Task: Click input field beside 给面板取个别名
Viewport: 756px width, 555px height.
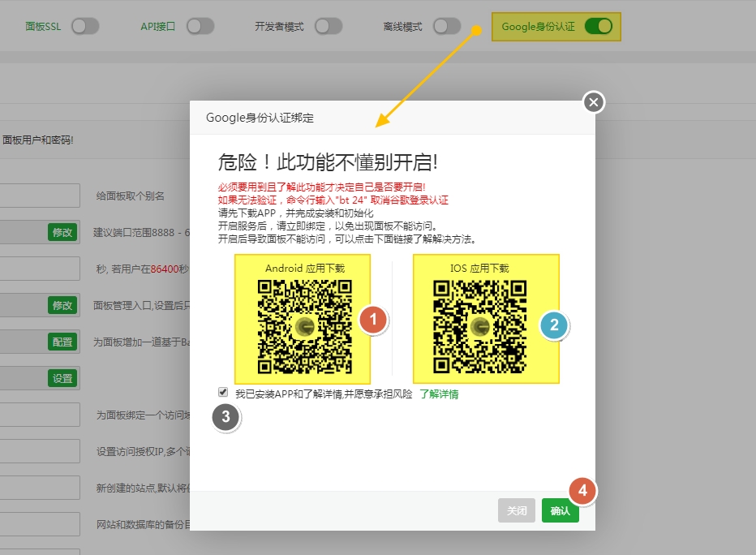Action: pos(40,196)
